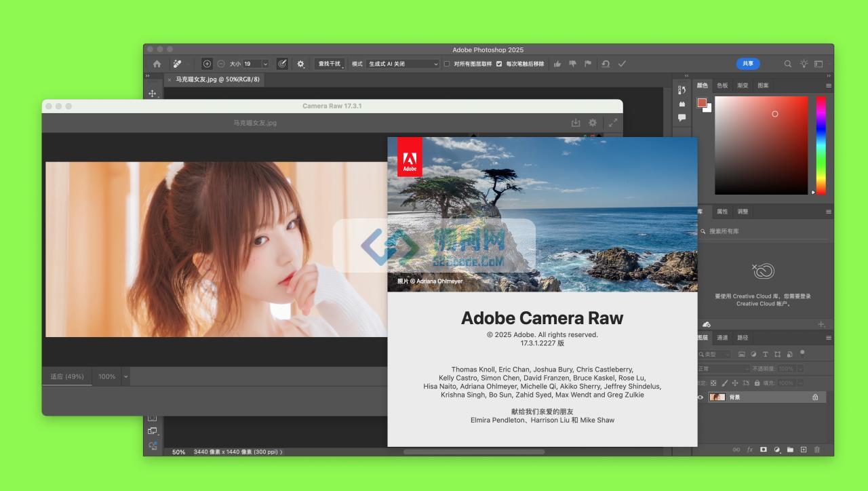Toggle lock image pixels brush icon
The height and width of the screenshot is (491, 868).
tap(725, 383)
